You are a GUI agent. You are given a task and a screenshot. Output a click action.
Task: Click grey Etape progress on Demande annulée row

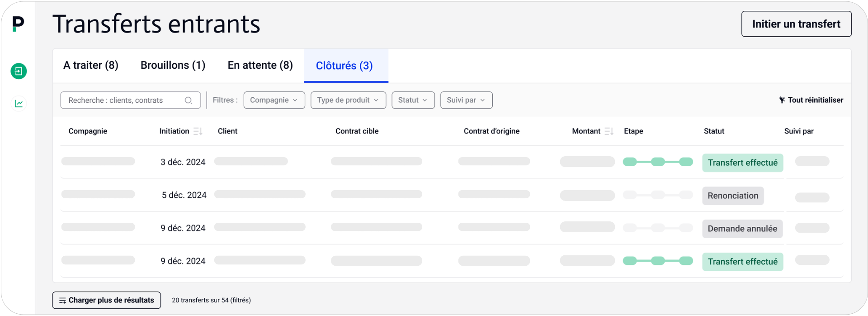[658, 228]
